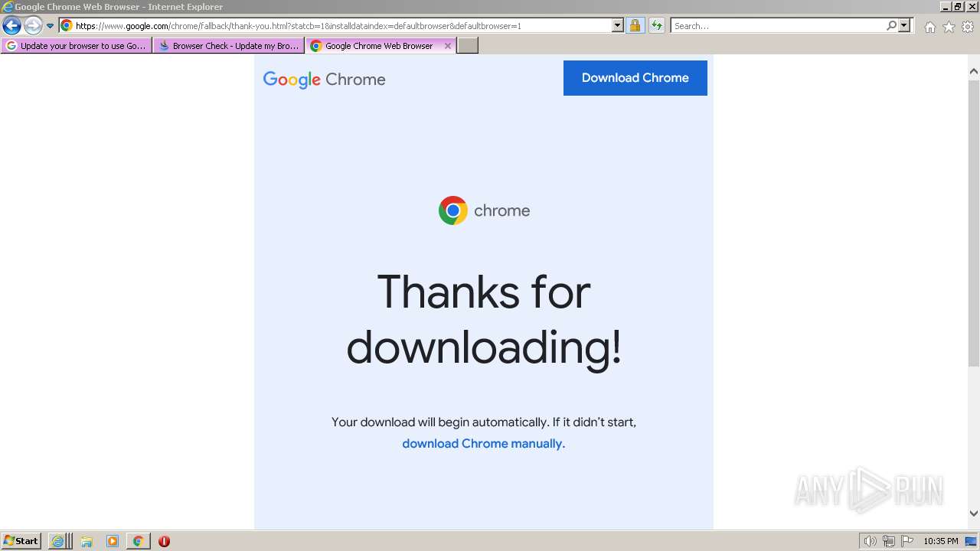Refresh the page with the green arrows icon

tap(657, 25)
